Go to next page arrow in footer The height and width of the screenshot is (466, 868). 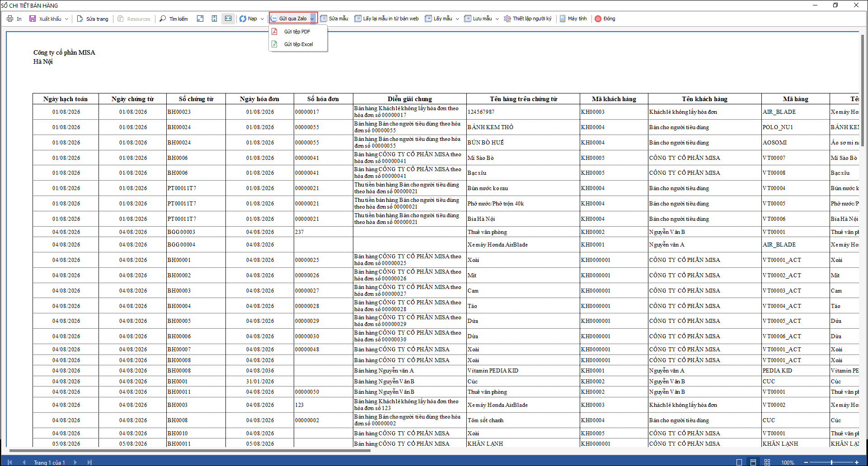(x=75, y=462)
